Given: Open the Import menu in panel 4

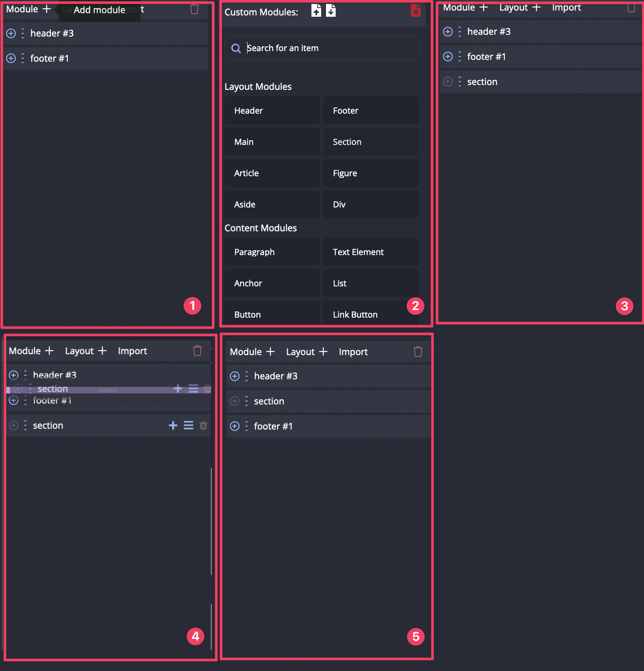Looking at the screenshot, I should pos(132,351).
